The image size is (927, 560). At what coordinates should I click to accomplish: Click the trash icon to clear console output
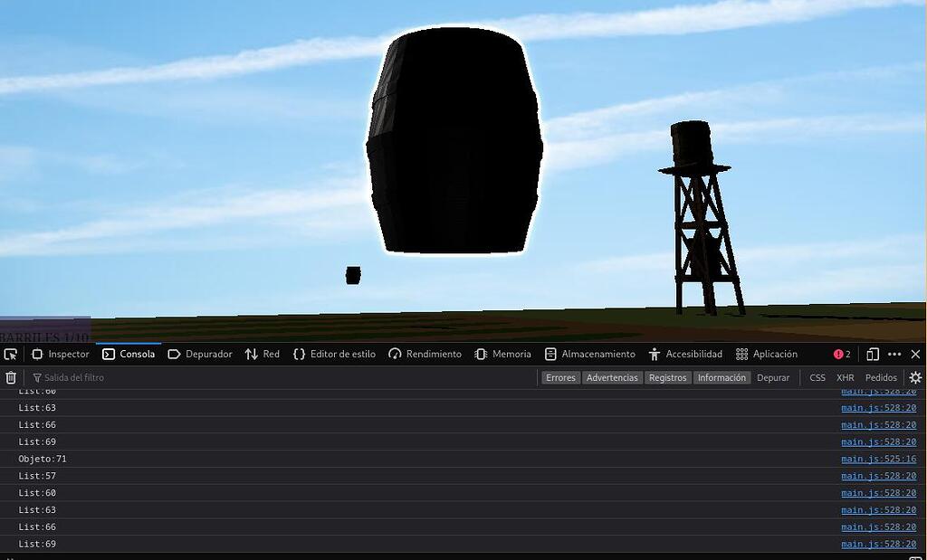pos(11,377)
